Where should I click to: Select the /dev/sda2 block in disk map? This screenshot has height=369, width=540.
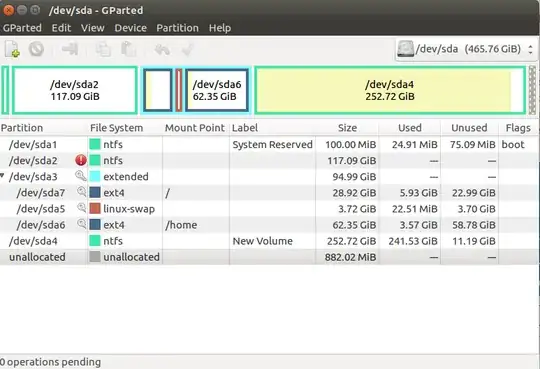[x=75, y=90]
